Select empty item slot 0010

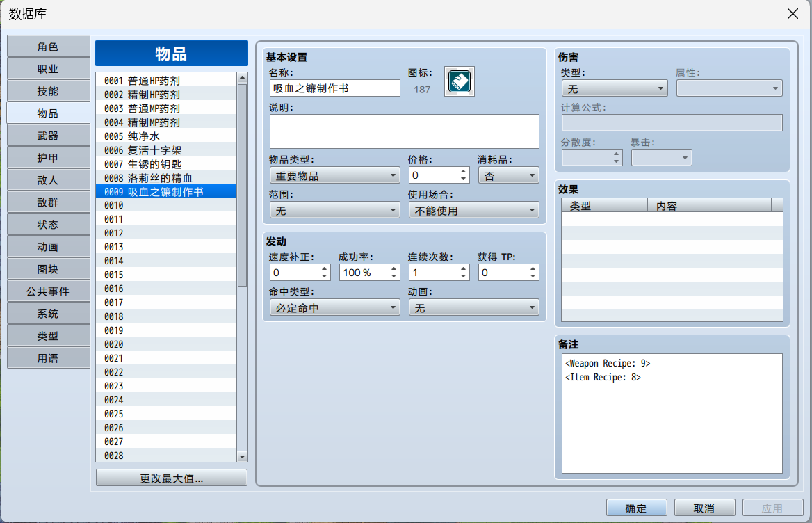[x=166, y=205]
